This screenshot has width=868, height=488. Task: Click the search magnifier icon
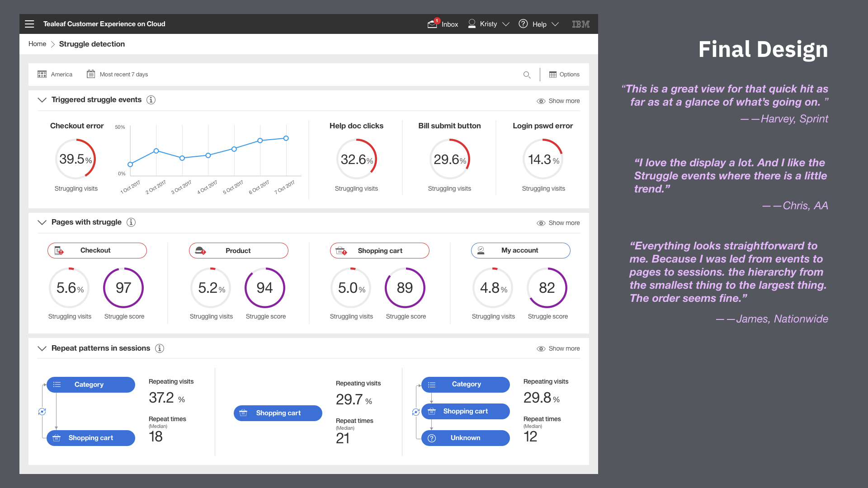click(x=527, y=75)
